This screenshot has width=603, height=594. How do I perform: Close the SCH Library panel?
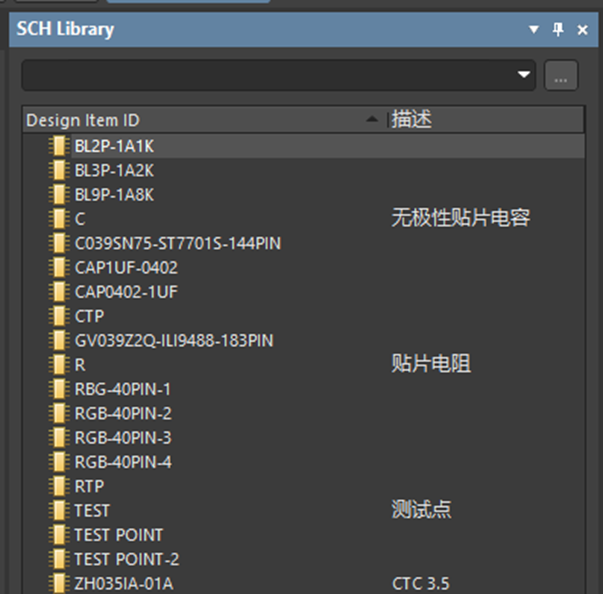pyautogui.click(x=583, y=30)
